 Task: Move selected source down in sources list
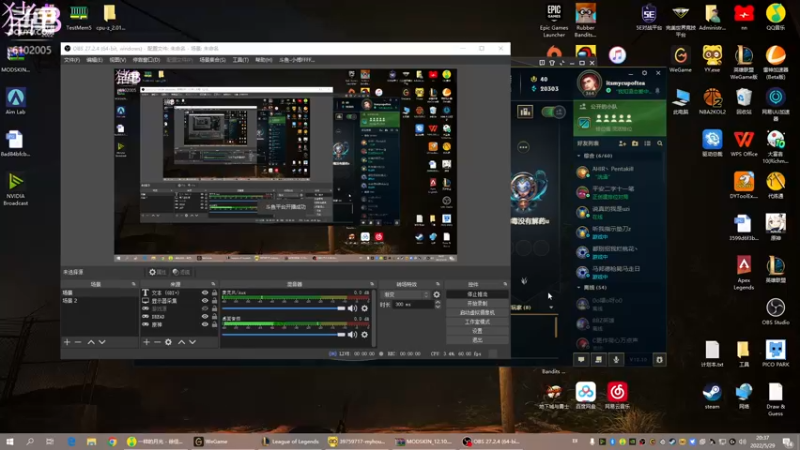coord(192,342)
